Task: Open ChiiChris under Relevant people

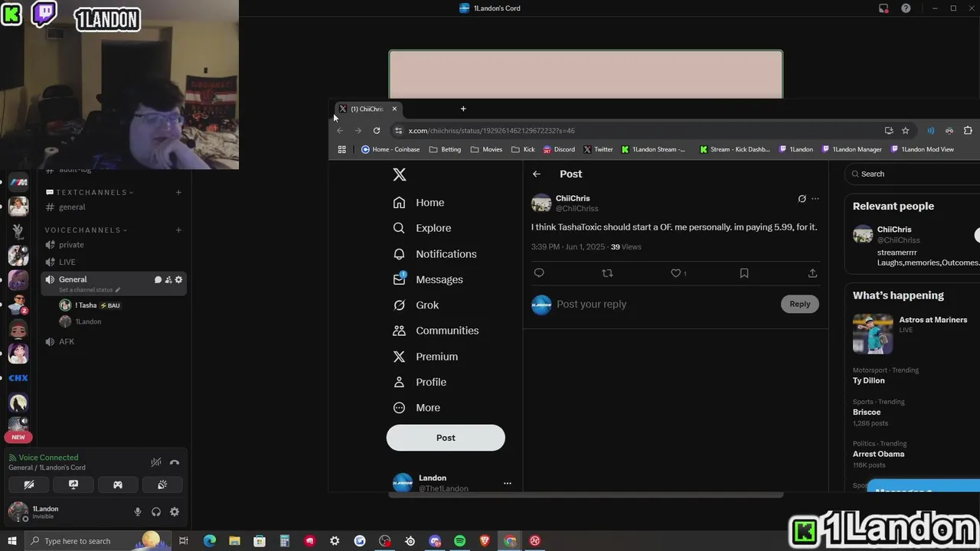Action: [894, 230]
